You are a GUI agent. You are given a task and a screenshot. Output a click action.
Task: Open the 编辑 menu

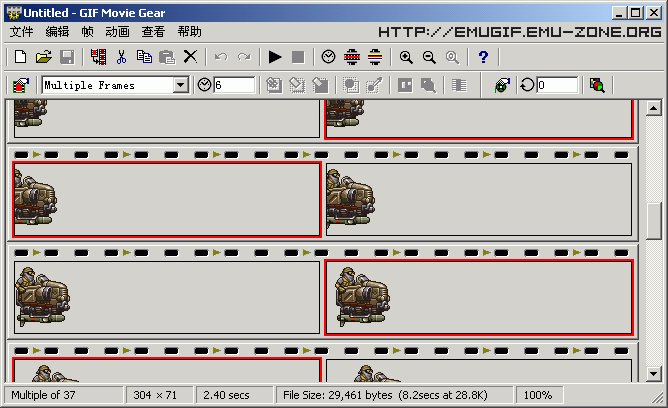57,32
